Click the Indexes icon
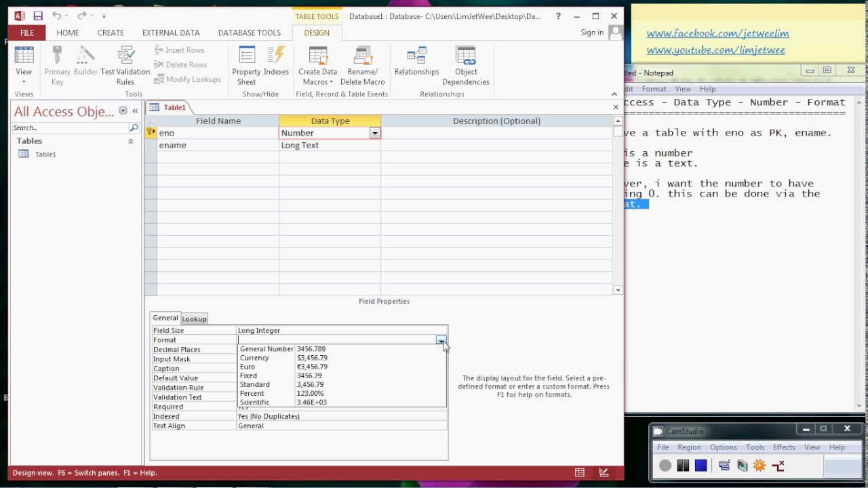Viewport: 868px width, 488px height. (276, 61)
